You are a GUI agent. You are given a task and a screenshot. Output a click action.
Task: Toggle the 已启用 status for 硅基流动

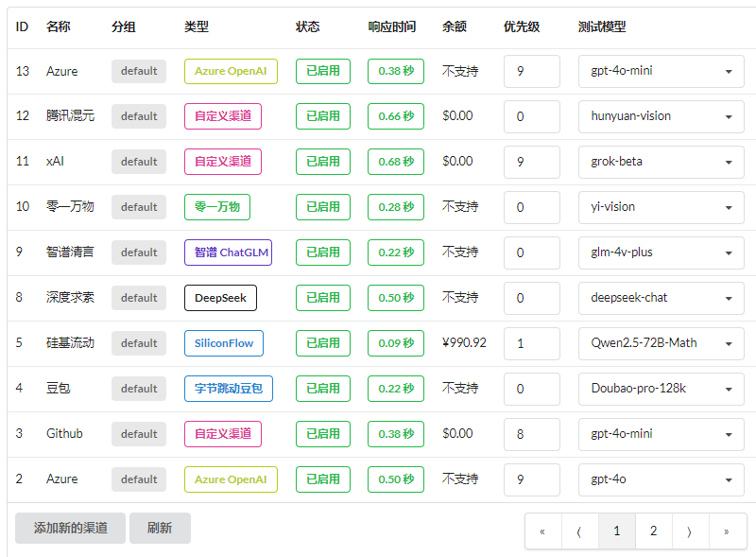click(323, 343)
